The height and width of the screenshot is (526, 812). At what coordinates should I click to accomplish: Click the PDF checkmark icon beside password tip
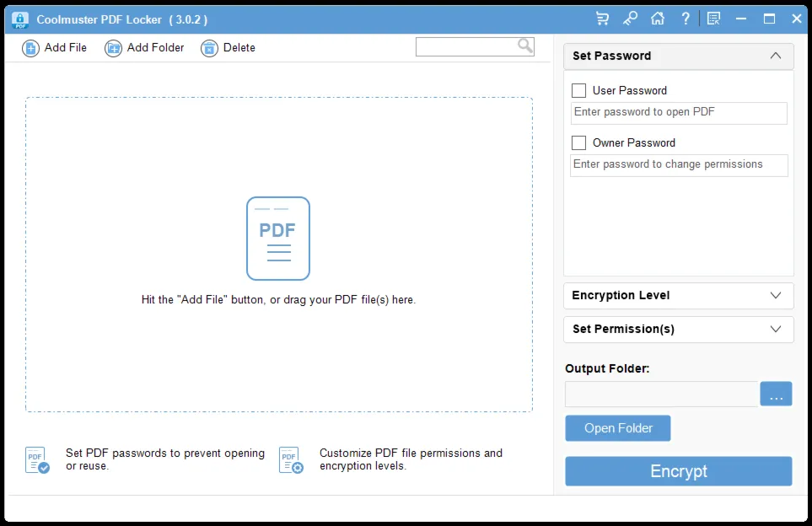[x=37, y=459]
